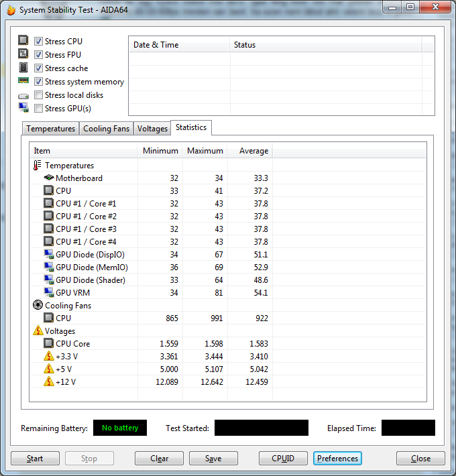Select CPU Core minimum voltage 1.559

169,343
